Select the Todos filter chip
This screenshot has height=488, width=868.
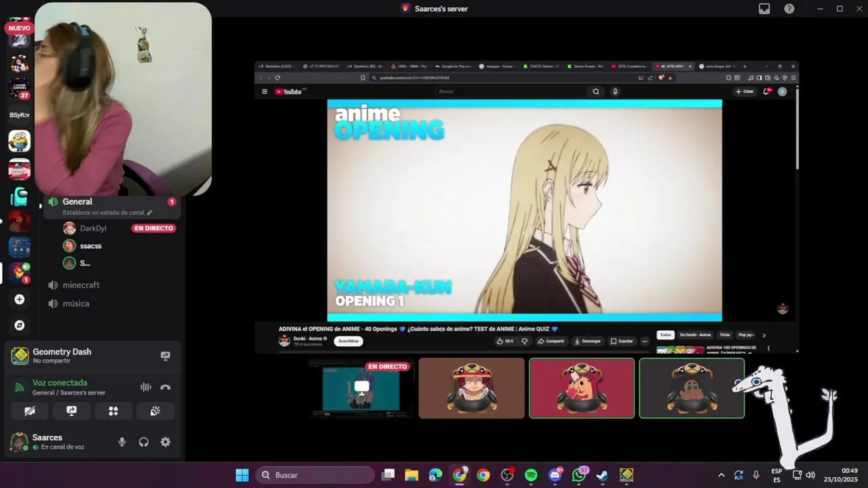coord(666,335)
